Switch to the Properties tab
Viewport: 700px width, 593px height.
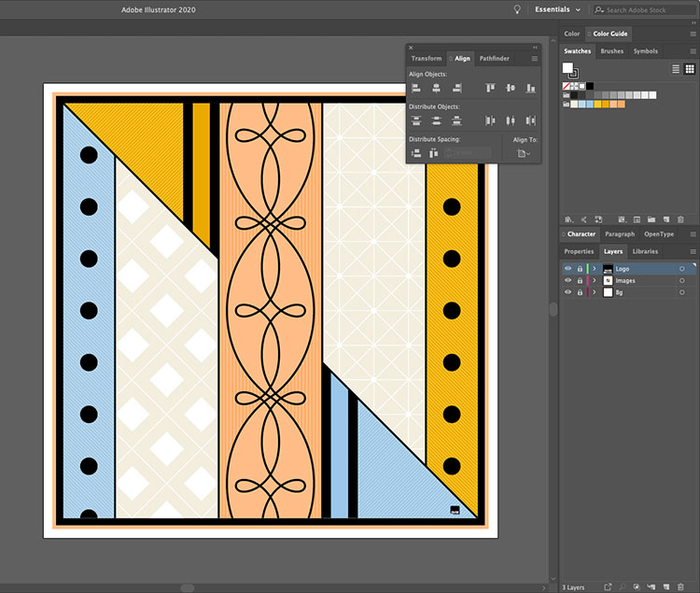point(579,252)
